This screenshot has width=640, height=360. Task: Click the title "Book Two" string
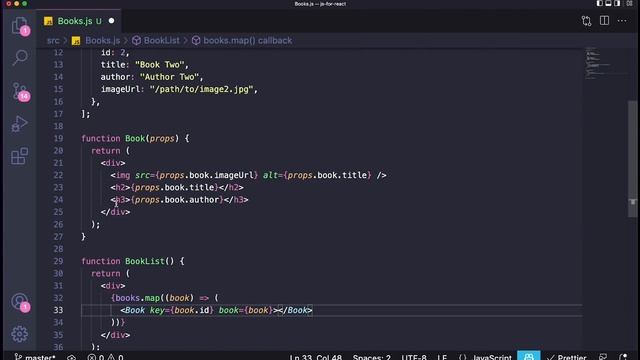[x=160, y=65]
